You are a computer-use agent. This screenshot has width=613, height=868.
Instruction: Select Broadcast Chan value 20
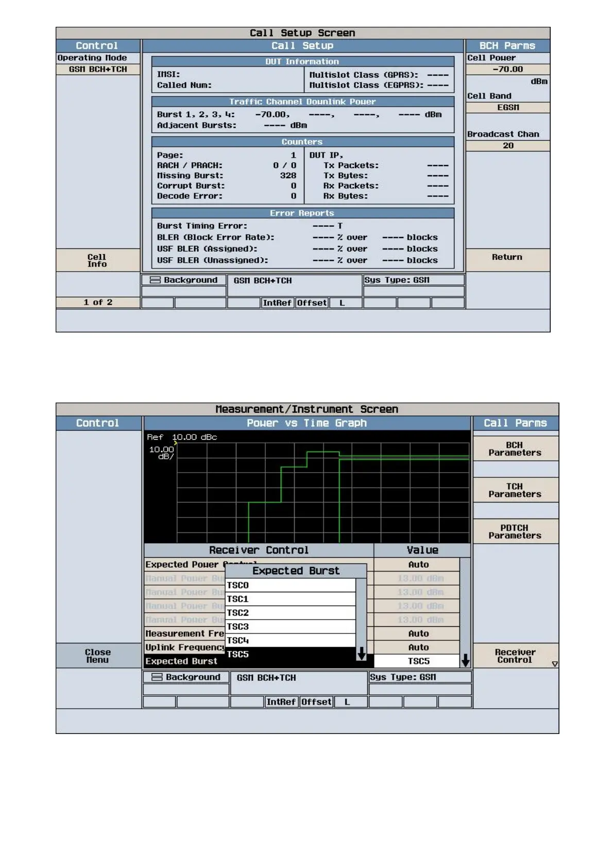[507, 146]
